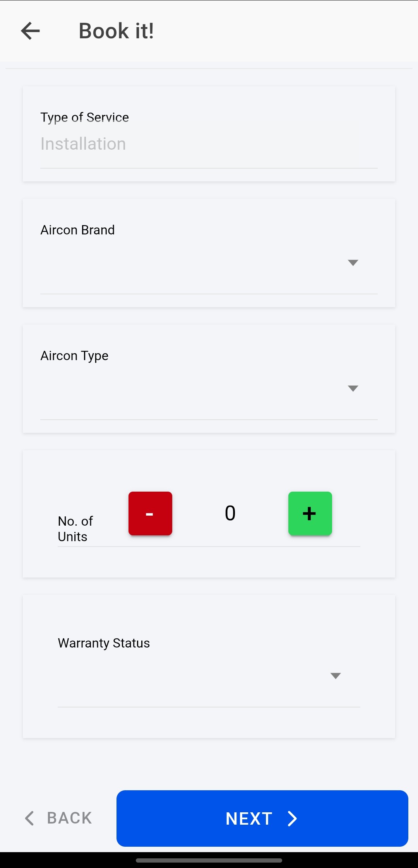
Task: Open the Aircon Brand dropdown arrow
Action: 353,263
